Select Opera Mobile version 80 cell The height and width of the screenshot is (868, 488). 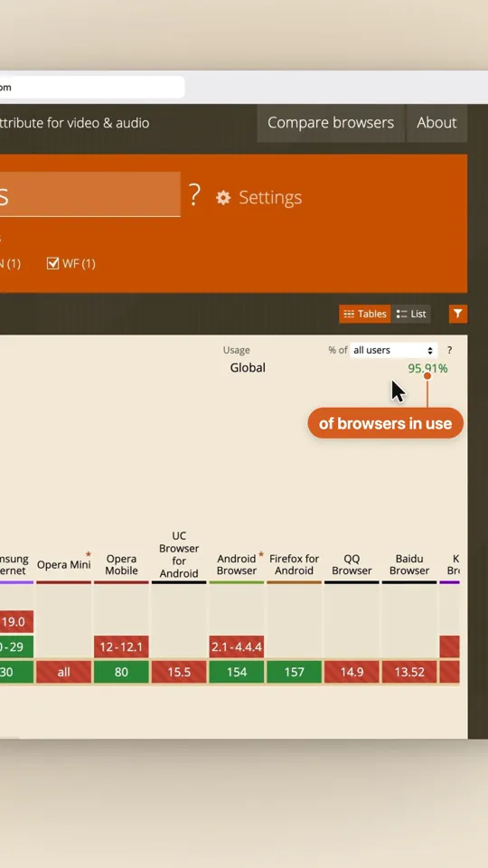[x=121, y=672]
